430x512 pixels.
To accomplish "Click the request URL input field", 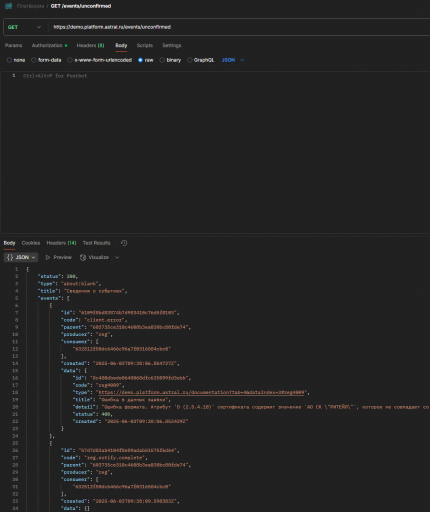I will tap(240, 27).
